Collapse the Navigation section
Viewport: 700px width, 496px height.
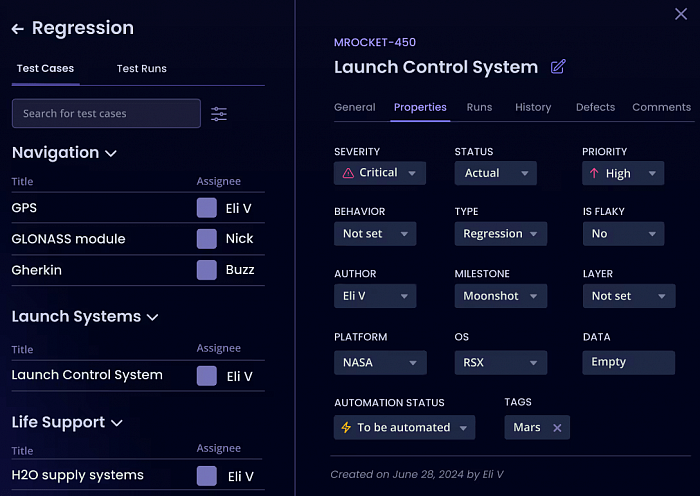111,154
